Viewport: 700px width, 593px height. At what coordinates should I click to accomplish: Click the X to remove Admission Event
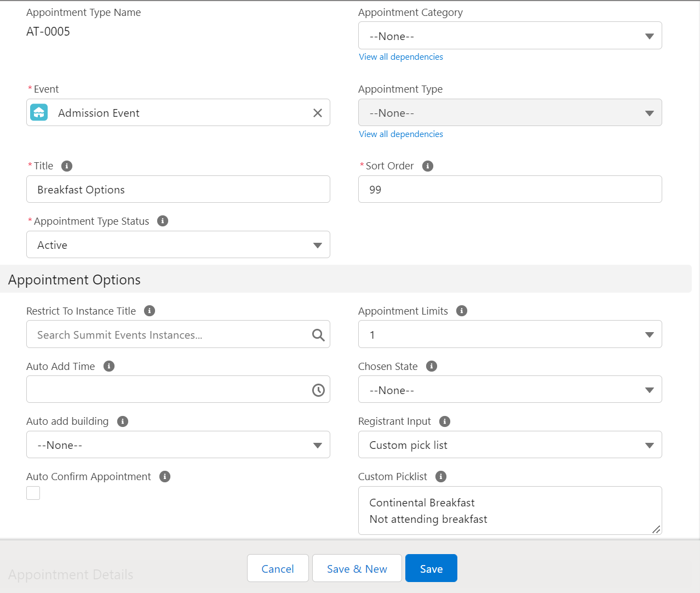coord(317,112)
